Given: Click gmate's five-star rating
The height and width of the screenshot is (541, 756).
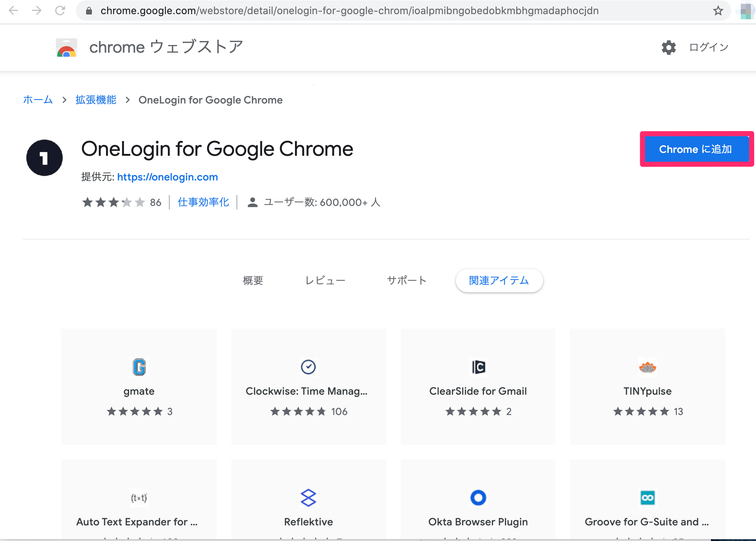Looking at the screenshot, I should click(x=135, y=411).
